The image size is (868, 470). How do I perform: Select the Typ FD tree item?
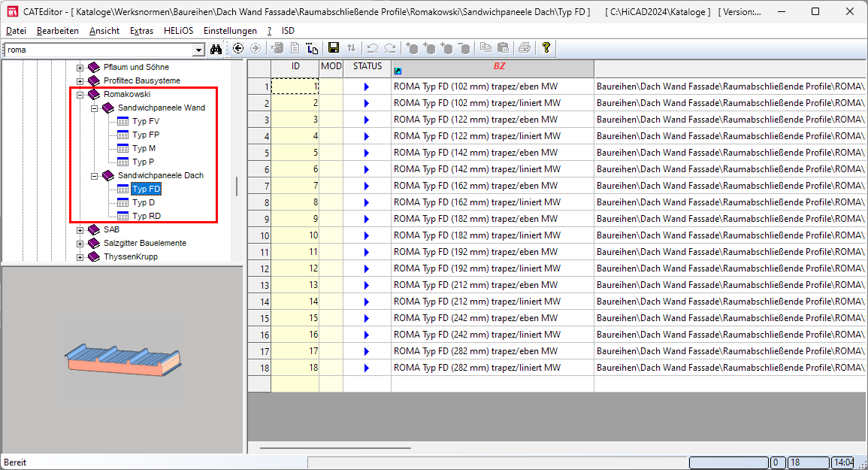[x=146, y=189]
